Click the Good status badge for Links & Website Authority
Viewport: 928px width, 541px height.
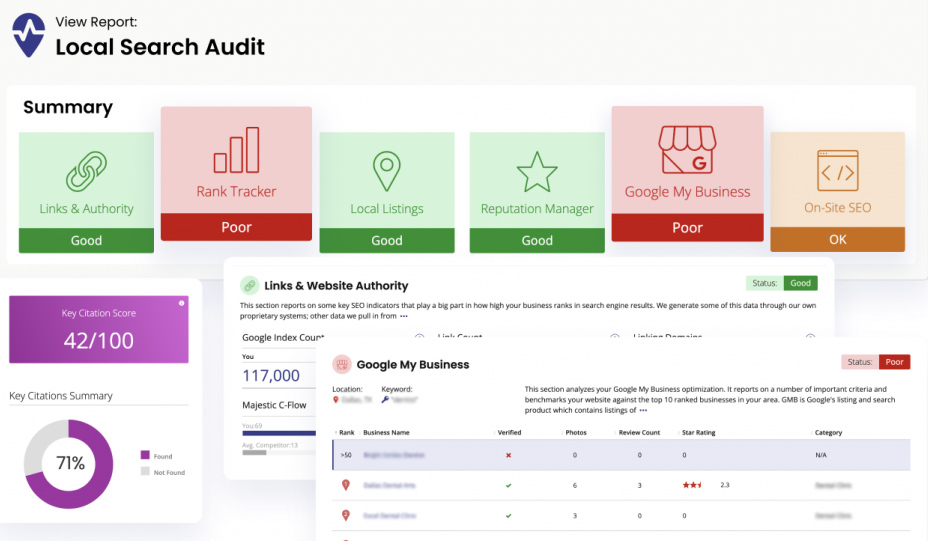click(x=801, y=283)
